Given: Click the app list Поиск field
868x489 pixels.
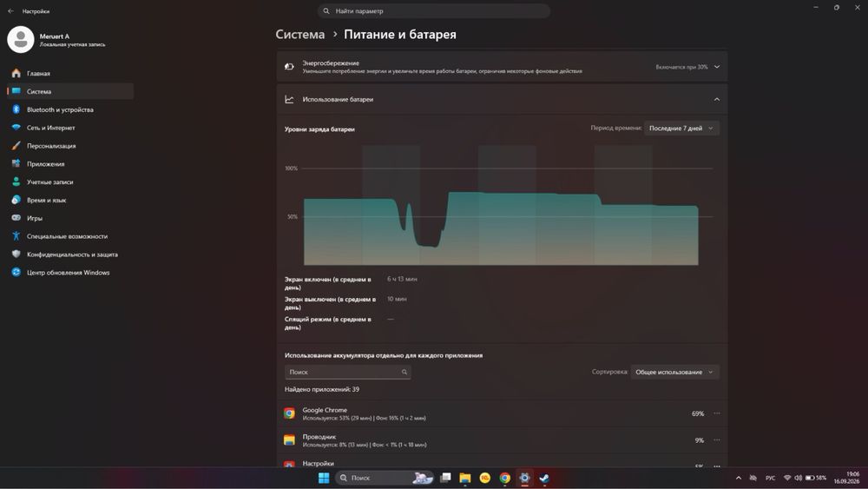Looking at the screenshot, I should click(348, 372).
